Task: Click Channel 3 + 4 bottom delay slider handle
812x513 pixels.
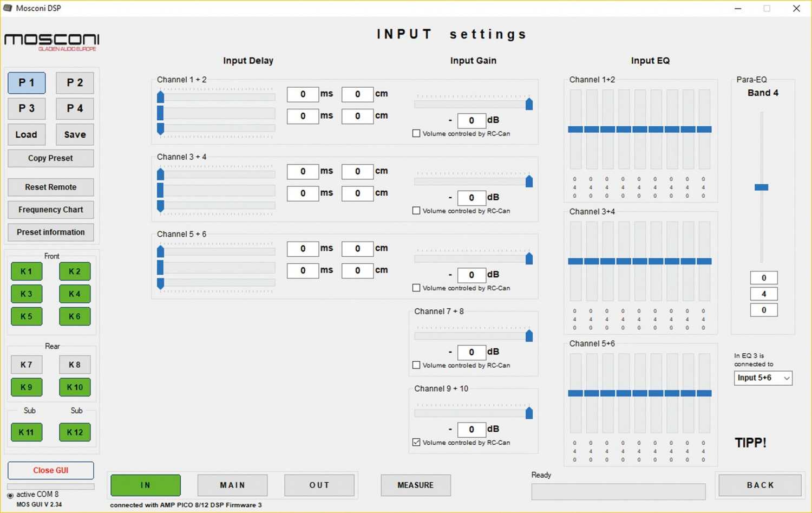Action: tap(160, 206)
